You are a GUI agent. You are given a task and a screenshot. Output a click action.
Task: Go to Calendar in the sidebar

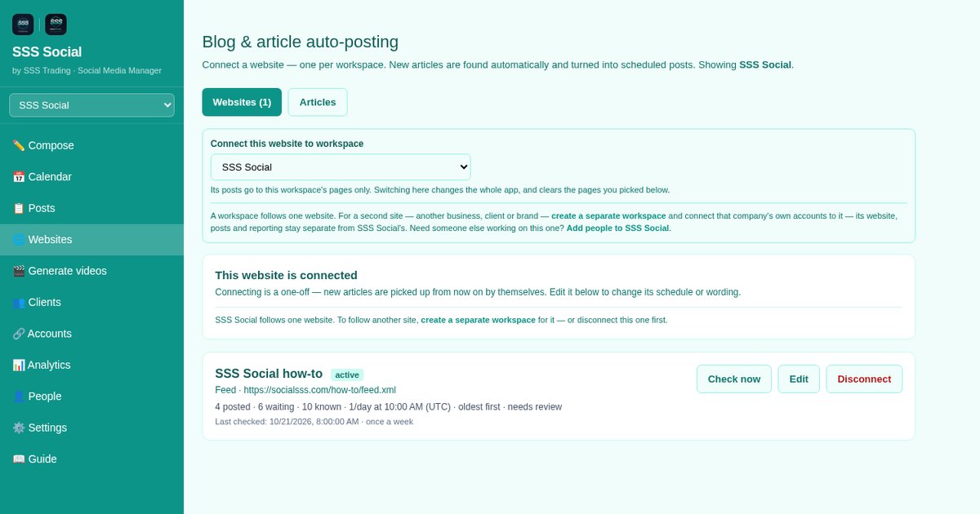coord(91,177)
